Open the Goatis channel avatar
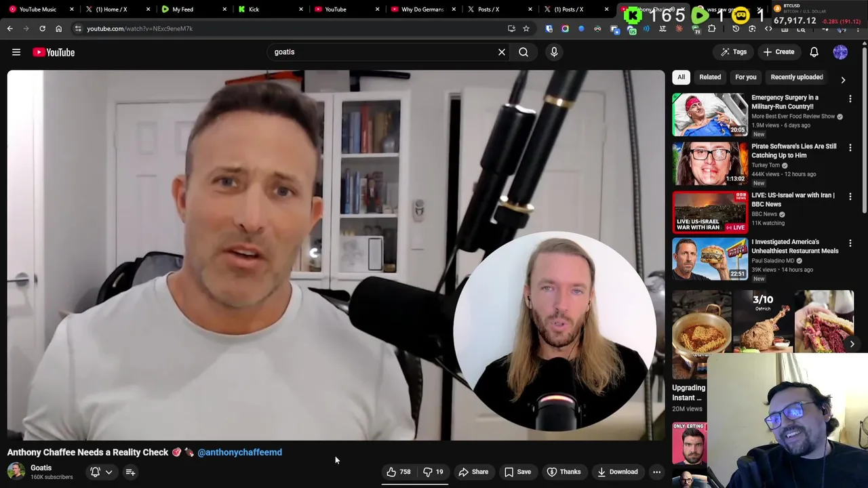This screenshot has height=488, width=868. [16, 472]
